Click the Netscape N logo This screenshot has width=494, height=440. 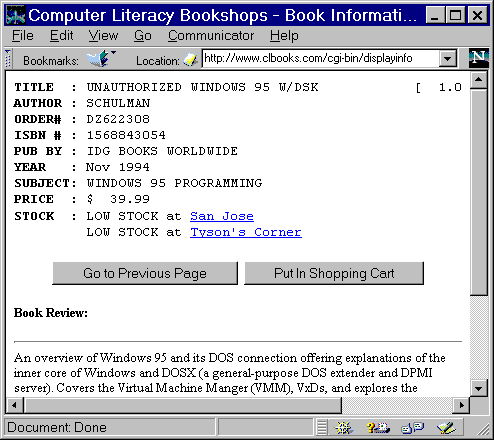coord(479,58)
